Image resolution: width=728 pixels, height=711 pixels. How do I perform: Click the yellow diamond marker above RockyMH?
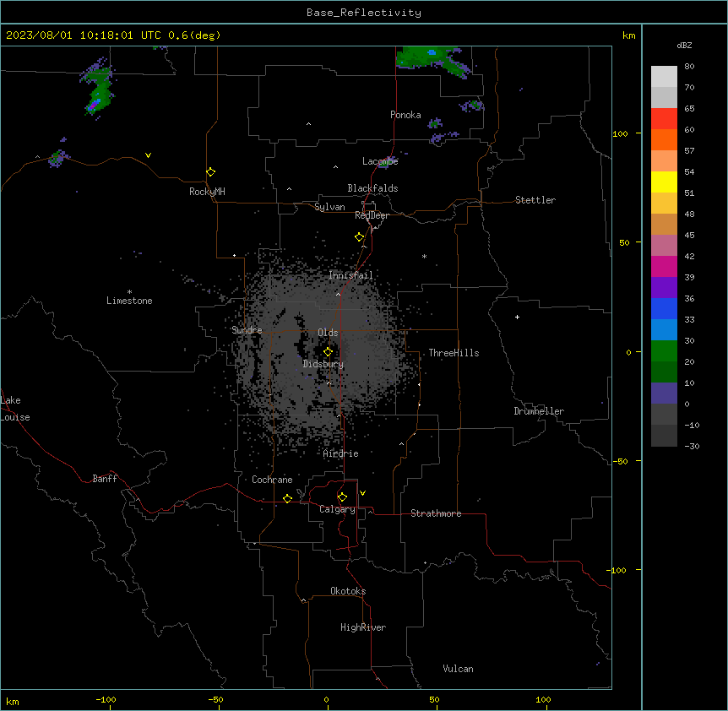(211, 172)
